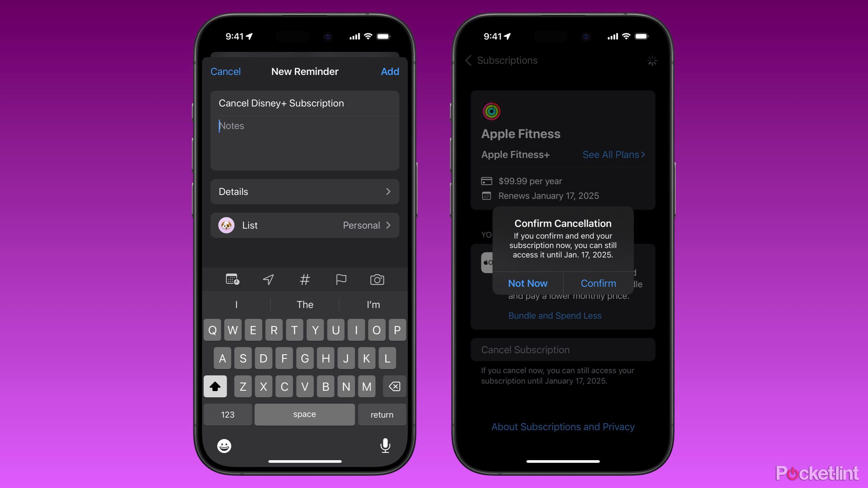Tap Add to save new reminder
Viewport: 868px width, 488px height.
389,72
